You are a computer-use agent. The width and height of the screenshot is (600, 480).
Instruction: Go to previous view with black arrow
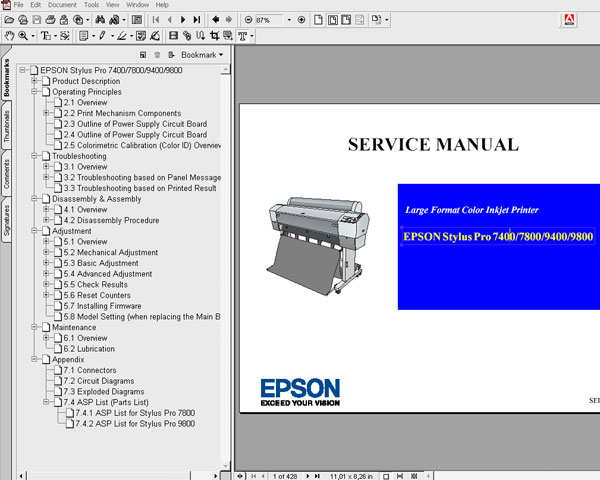[215, 20]
